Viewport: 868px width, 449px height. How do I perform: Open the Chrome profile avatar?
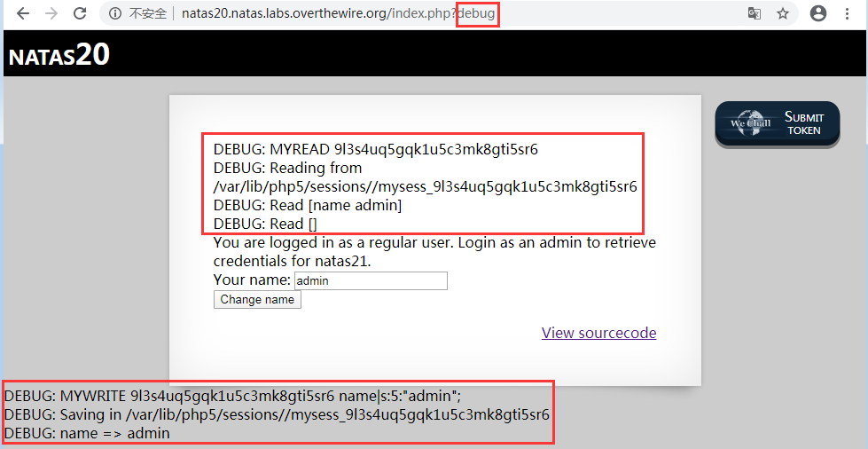pos(818,13)
